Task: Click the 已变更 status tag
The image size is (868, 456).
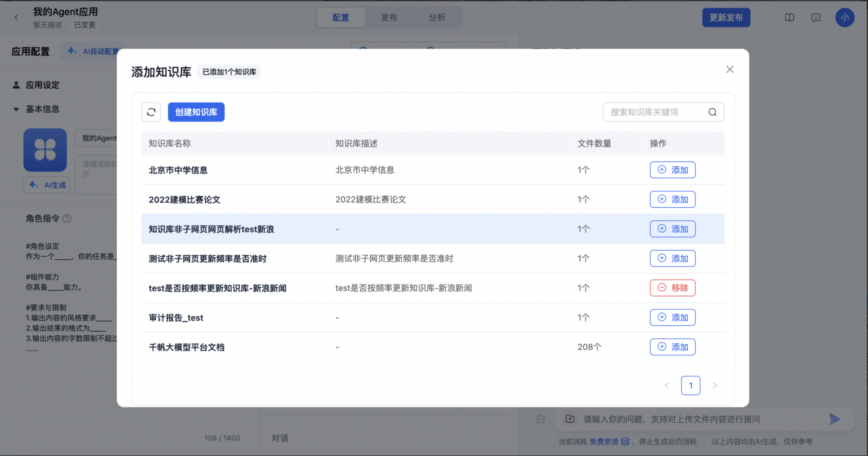Action: click(85, 25)
